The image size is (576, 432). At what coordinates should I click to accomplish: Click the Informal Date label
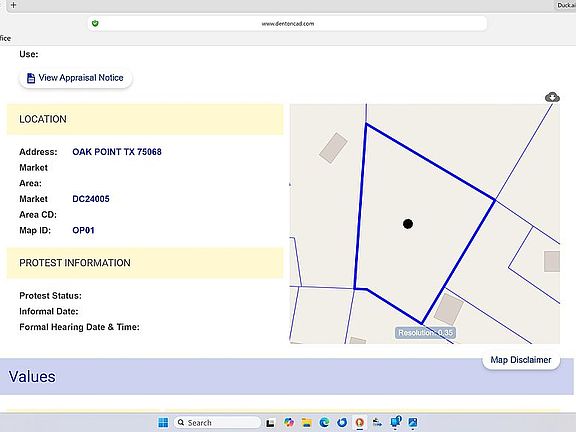click(x=48, y=312)
